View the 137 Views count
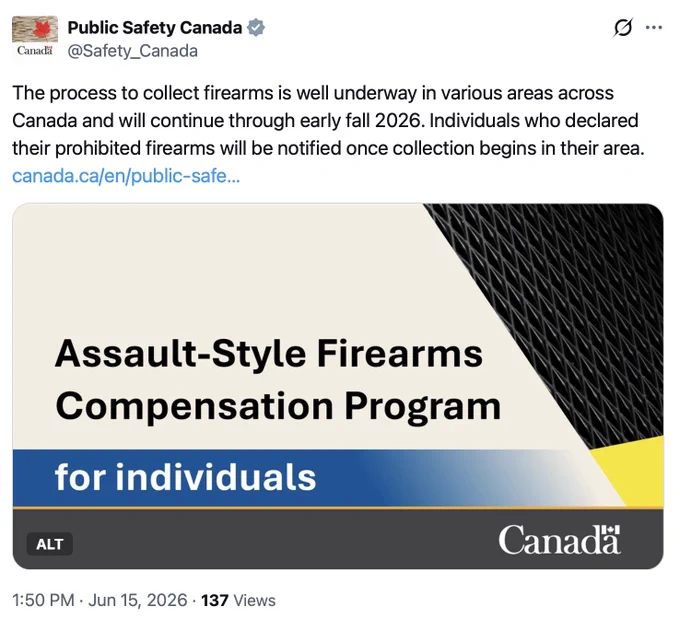Image resolution: width=680 pixels, height=630 pixels. (238, 600)
